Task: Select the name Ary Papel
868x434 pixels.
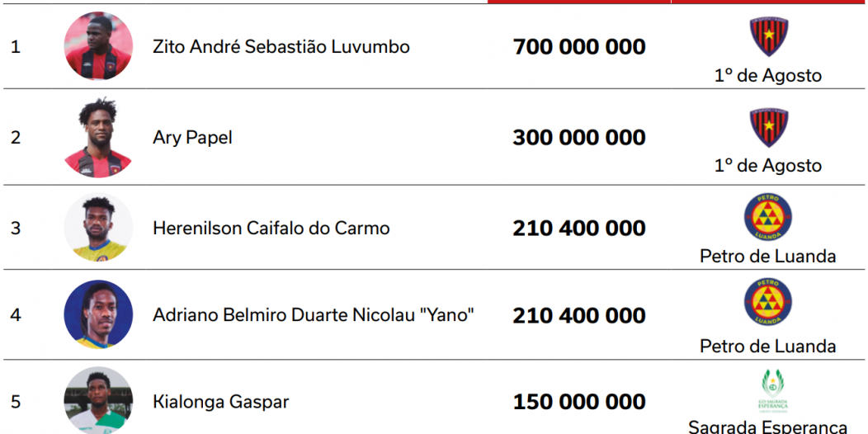Action: 192,138
